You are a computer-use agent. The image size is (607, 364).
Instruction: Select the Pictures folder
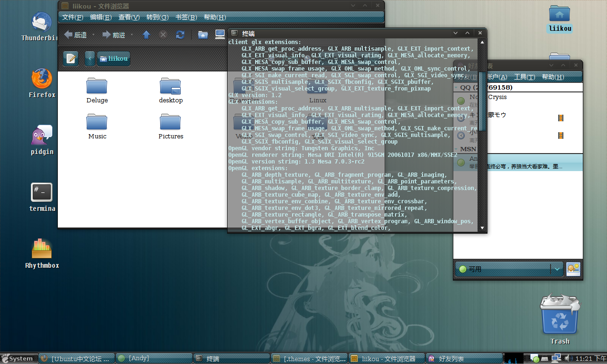(171, 126)
